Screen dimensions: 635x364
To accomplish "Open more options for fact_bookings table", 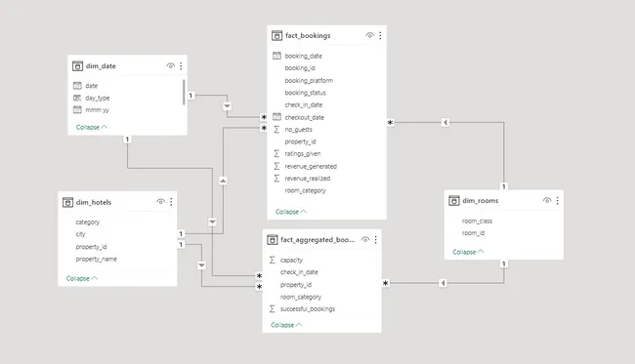I will (380, 35).
